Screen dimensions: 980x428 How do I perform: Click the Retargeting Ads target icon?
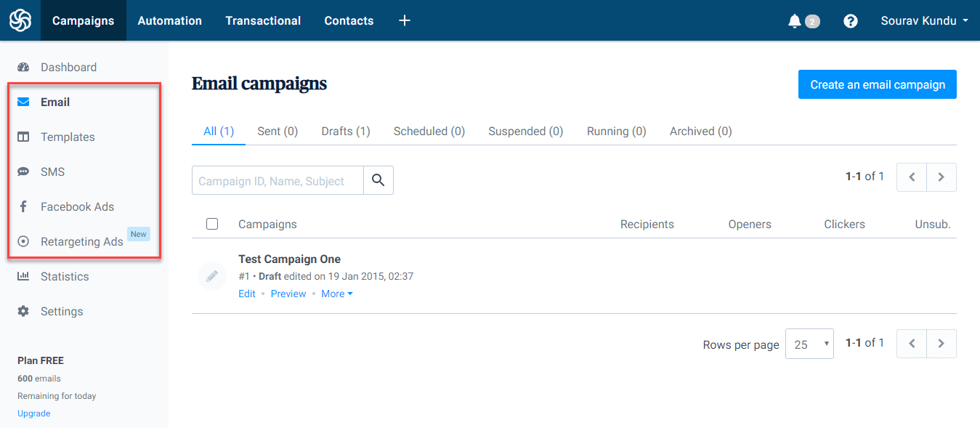(23, 241)
